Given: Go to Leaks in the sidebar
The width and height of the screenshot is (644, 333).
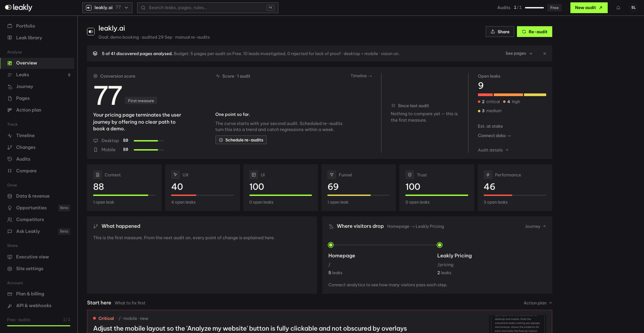Looking at the screenshot, I should (37, 75).
